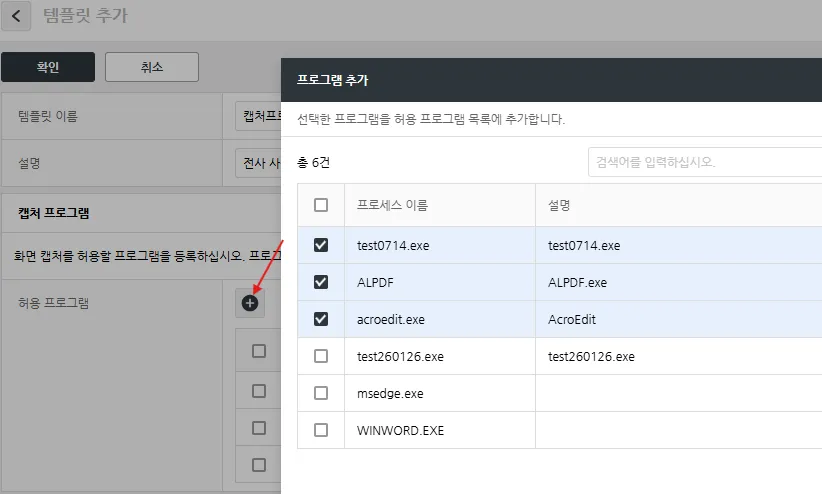Select the msedge.exe process name cell
This screenshot has height=494, width=822.
[440, 393]
